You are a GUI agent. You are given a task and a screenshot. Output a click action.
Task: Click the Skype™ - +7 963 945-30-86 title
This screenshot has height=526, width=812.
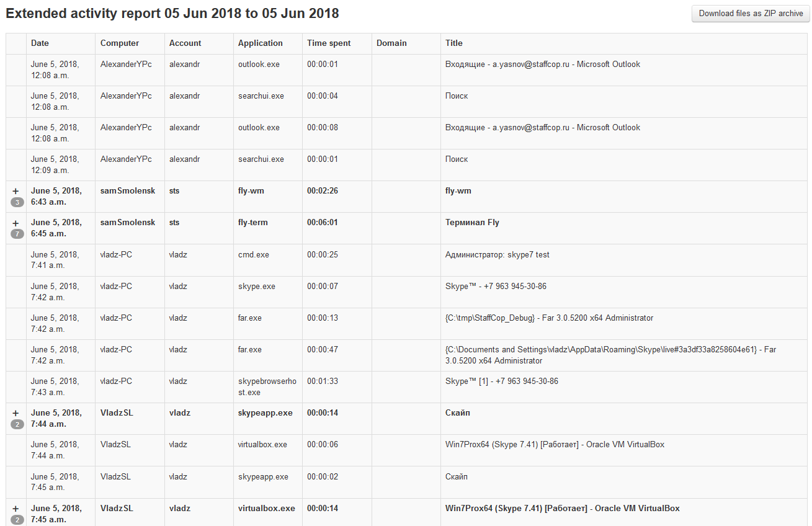(496, 287)
